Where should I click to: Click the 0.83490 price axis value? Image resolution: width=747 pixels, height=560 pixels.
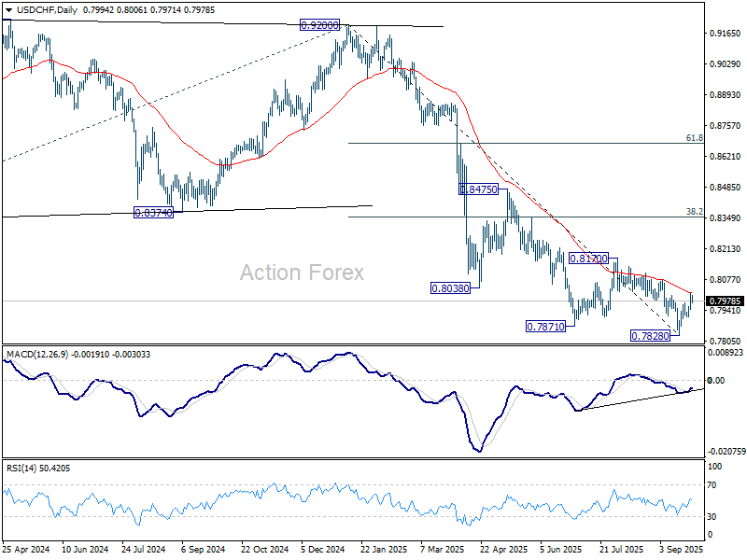(726, 218)
